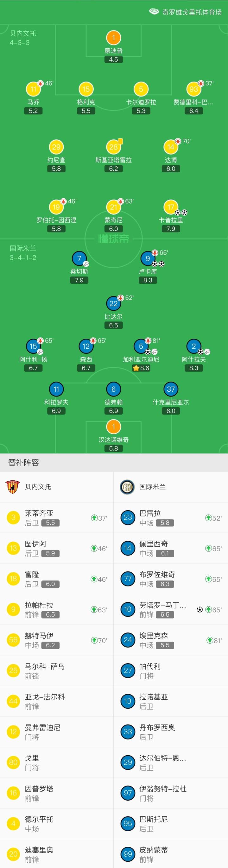Select substitute 拉帕杜拉 number 9 row
The width and height of the screenshot is (228, 868).
56,610
